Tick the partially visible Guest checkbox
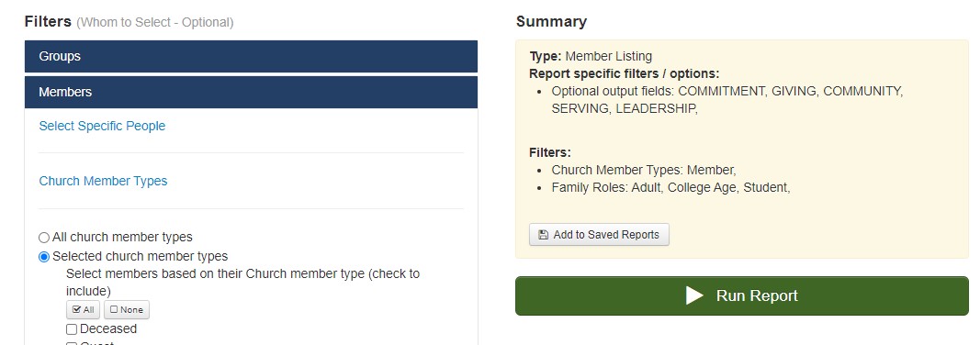The width and height of the screenshot is (980, 345). (x=72, y=342)
